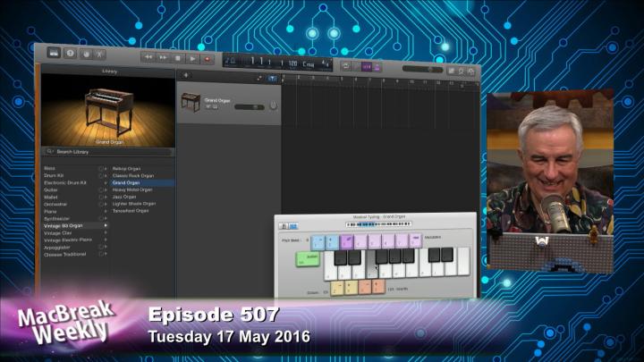Toggle the purple Count-in button
This screenshot has height=362, width=644.
pos(367,66)
